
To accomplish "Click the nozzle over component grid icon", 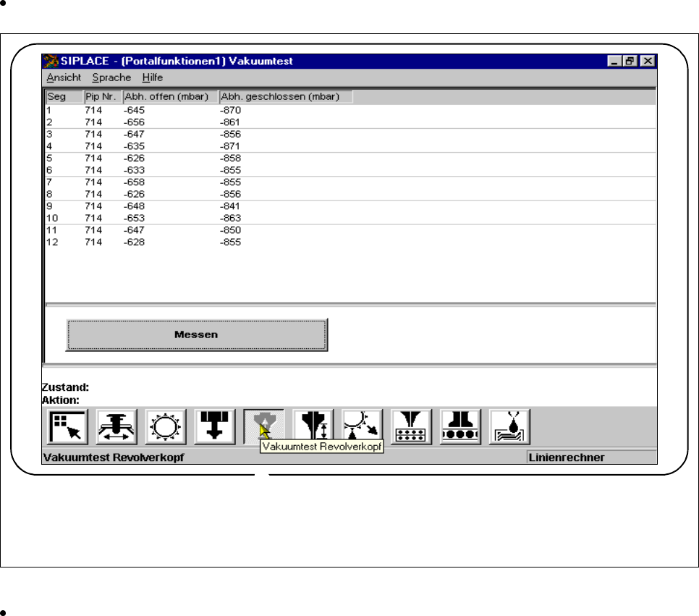I will (x=411, y=427).
